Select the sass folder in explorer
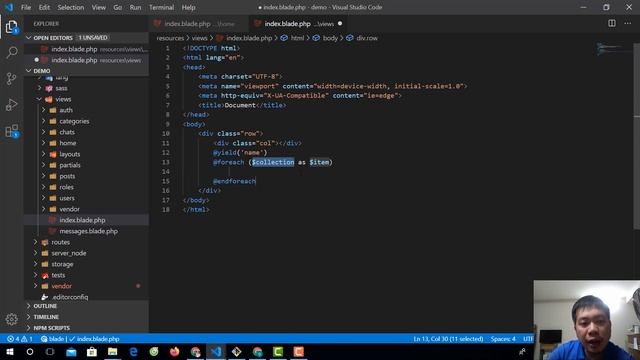640x360 pixels. [x=87, y=88]
